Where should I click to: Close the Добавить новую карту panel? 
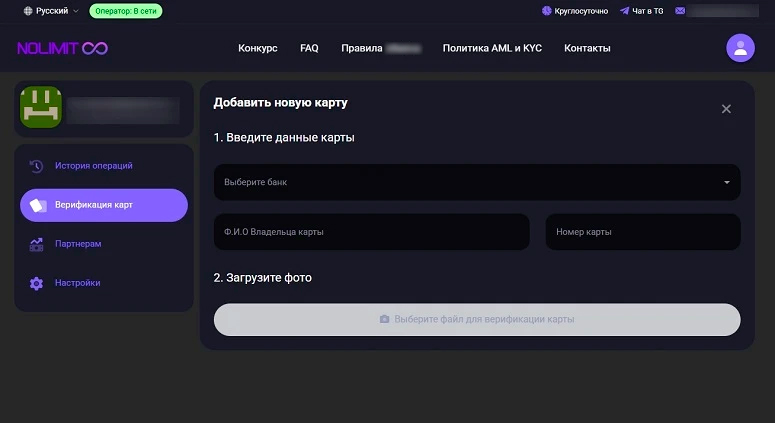[726, 109]
